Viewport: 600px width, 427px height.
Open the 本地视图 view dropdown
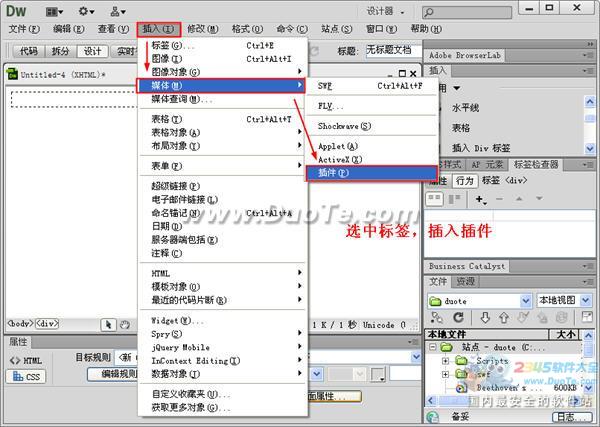pyautogui.click(x=585, y=300)
